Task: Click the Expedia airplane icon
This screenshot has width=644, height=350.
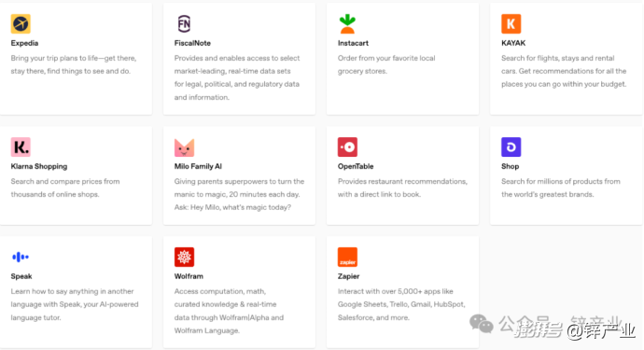Action: click(x=21, y=24)
